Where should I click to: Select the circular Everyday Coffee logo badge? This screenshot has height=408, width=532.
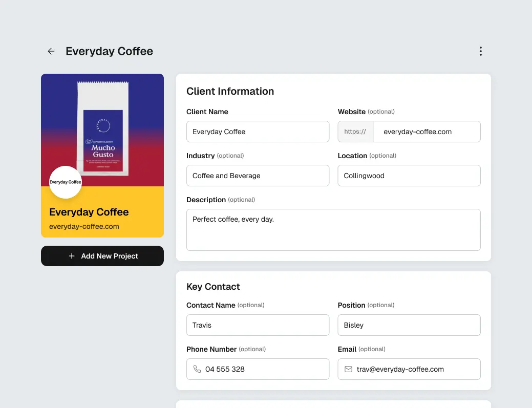point(65,182)
